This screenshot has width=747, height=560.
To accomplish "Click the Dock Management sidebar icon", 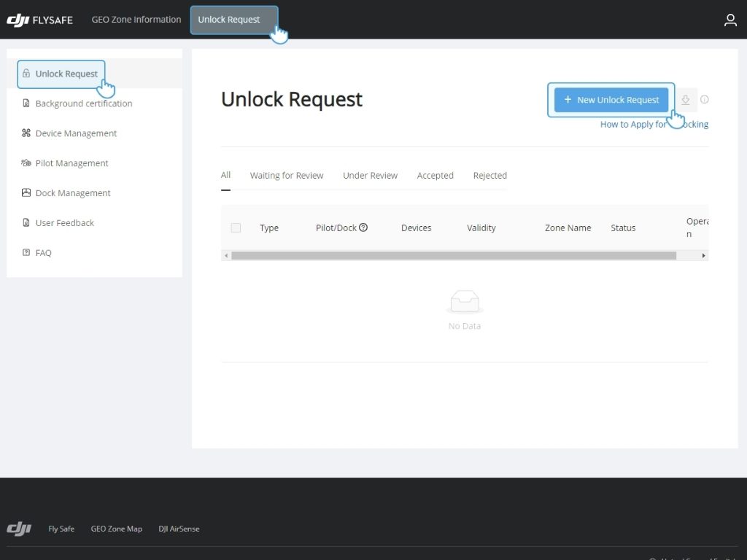I will coord(26,193).
